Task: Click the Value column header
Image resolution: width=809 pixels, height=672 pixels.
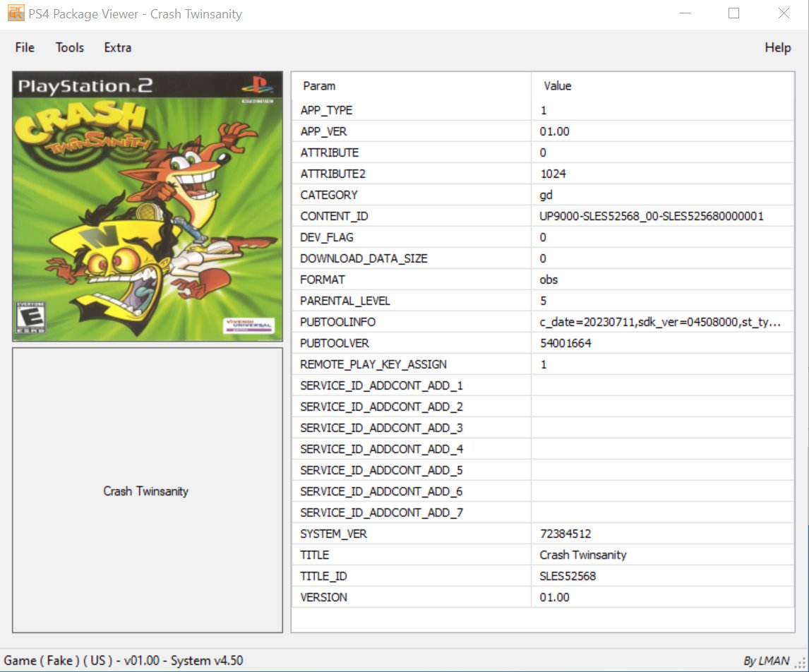Action: pyautogui.click(x=557, y=86)
